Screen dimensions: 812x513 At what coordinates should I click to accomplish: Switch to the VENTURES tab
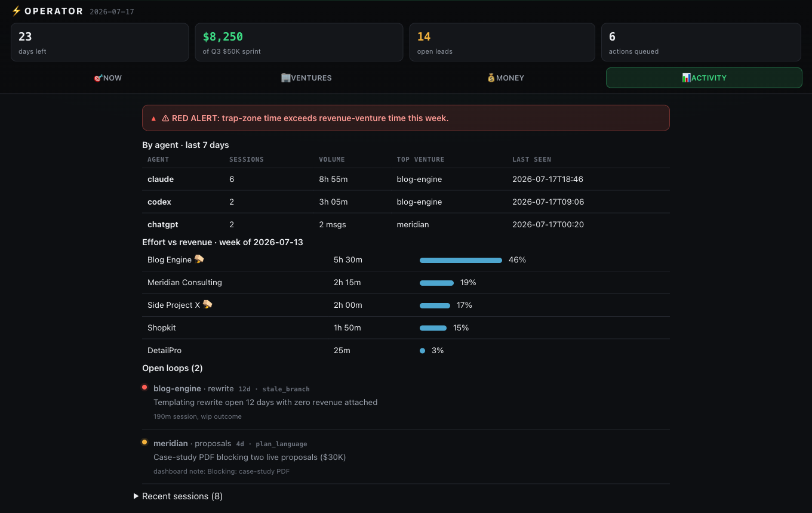click(306, 78)
